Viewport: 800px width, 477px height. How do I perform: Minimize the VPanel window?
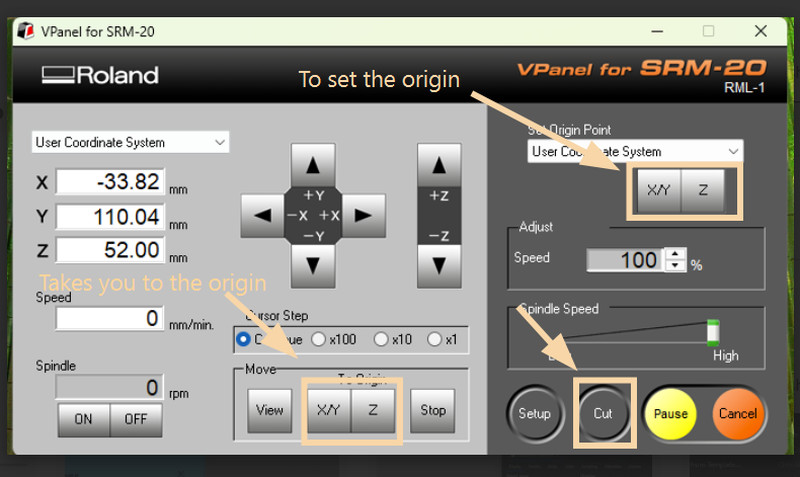click(x=658, y=31)
